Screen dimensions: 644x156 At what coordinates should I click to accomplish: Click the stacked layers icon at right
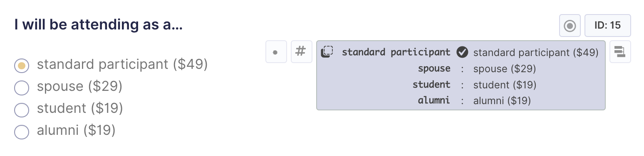620,52
